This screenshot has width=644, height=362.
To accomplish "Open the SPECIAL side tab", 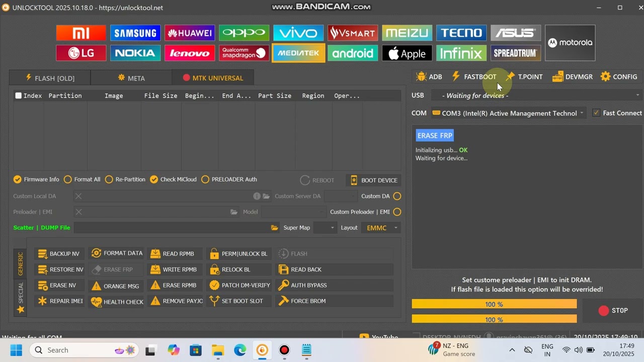I will click(20, 297).
